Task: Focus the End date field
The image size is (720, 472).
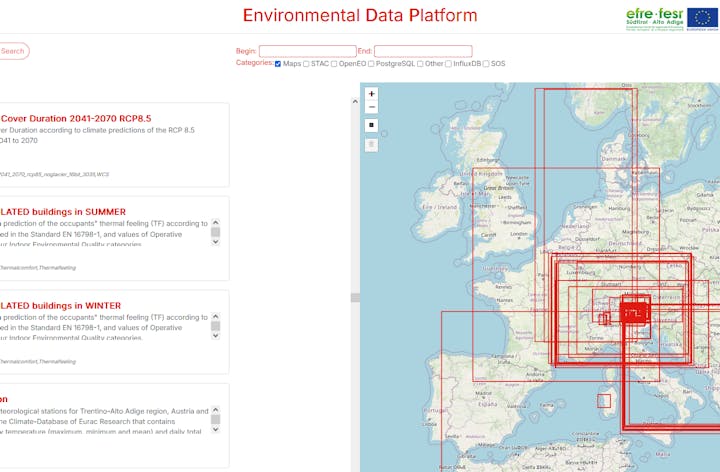Action: pyautogui.click(x=423, y=51)
